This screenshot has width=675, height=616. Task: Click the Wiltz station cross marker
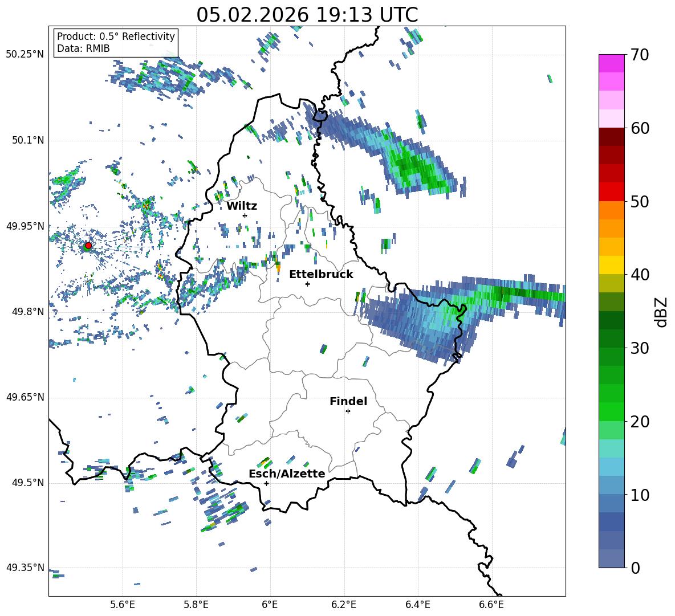click(x=245, y=215)
